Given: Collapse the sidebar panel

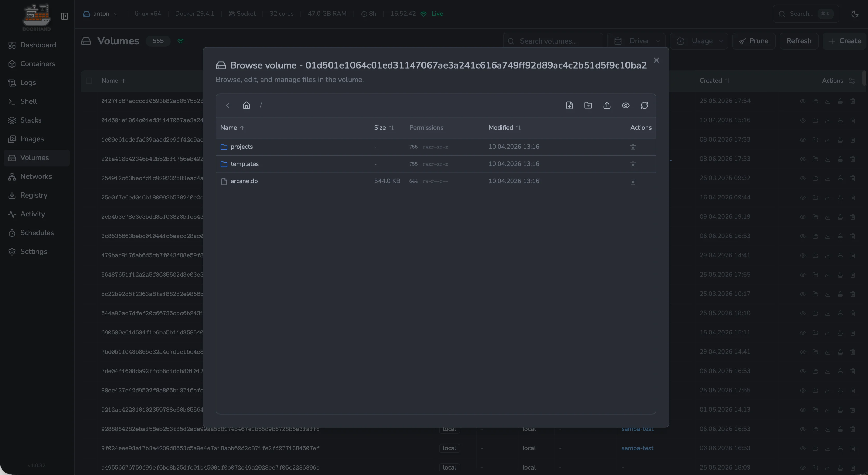Looking at the screenshot, I should tap(64, 16).
